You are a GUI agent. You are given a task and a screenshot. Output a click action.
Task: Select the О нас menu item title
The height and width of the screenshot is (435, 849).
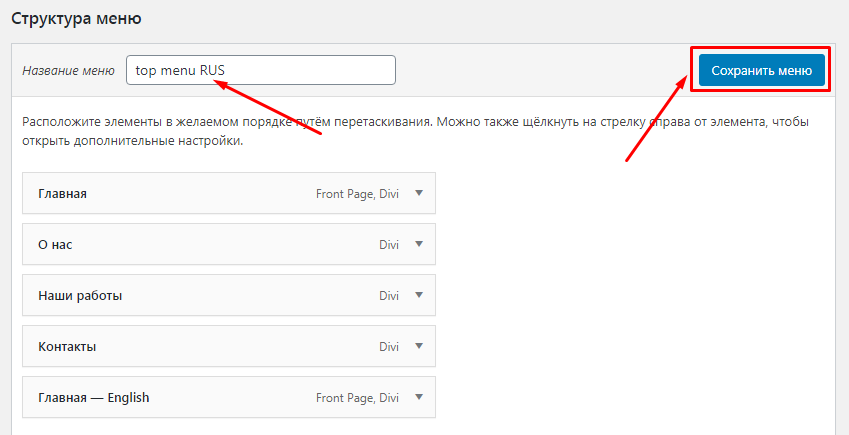click(x=56, y=244)
